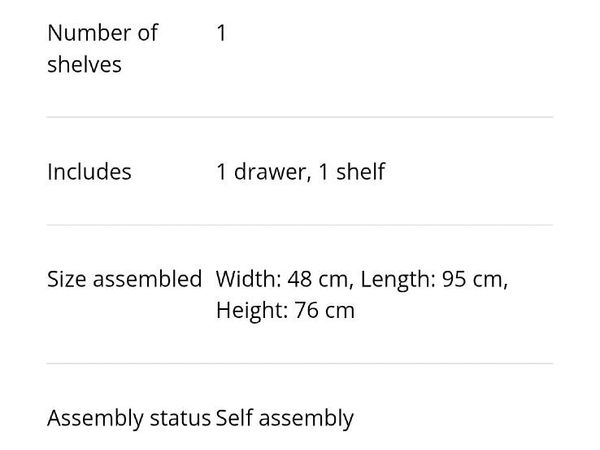
Task: Select the '1 drawer, 1 shelf' text
Action: [x=300, y=171]
